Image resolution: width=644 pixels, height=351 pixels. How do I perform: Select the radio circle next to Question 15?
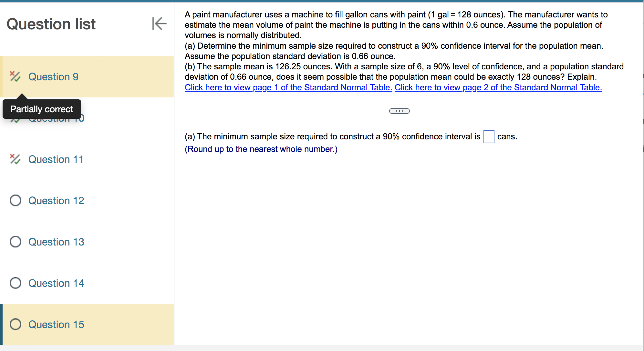[15, 324]
